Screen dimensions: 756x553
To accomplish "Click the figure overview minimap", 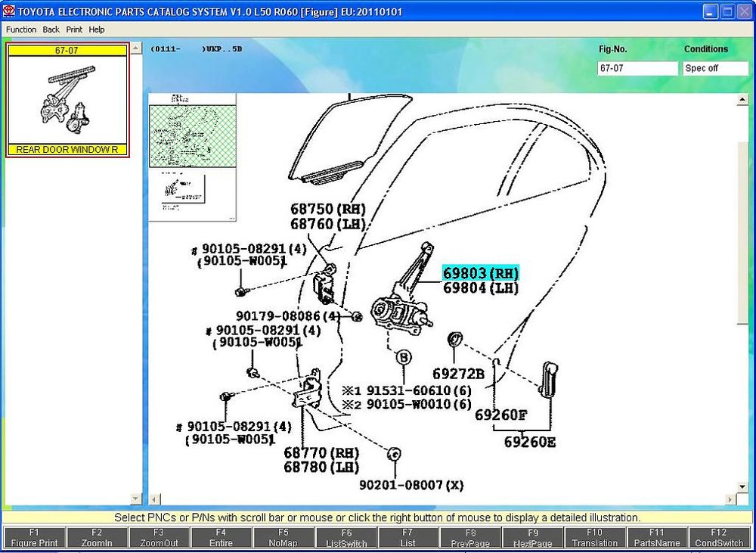I will [x=192, y=157].
